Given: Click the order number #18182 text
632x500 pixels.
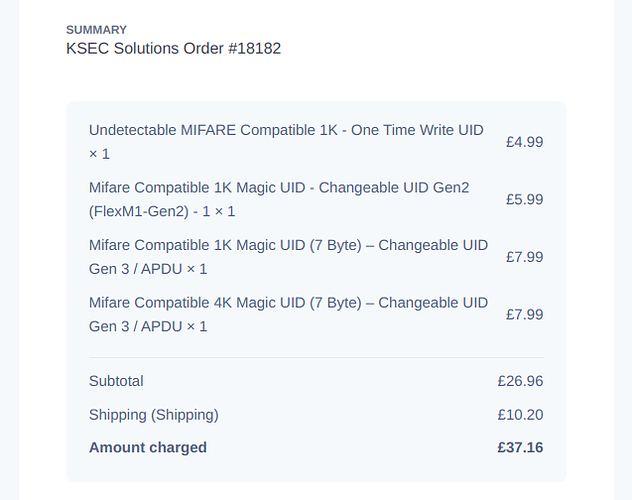Looking at the screenshot, I should (x=255, y=48).
